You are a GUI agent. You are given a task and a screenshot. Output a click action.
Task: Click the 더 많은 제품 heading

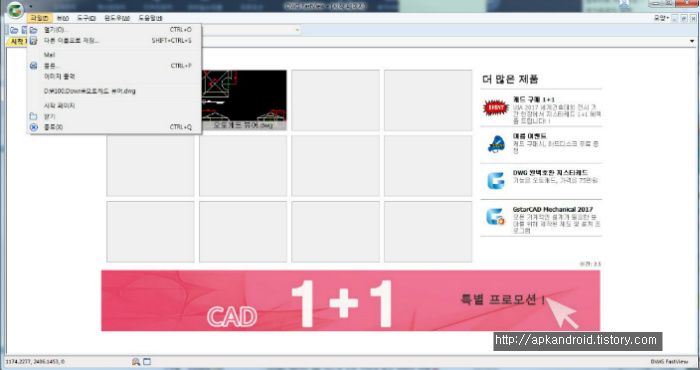pos(510,79)
